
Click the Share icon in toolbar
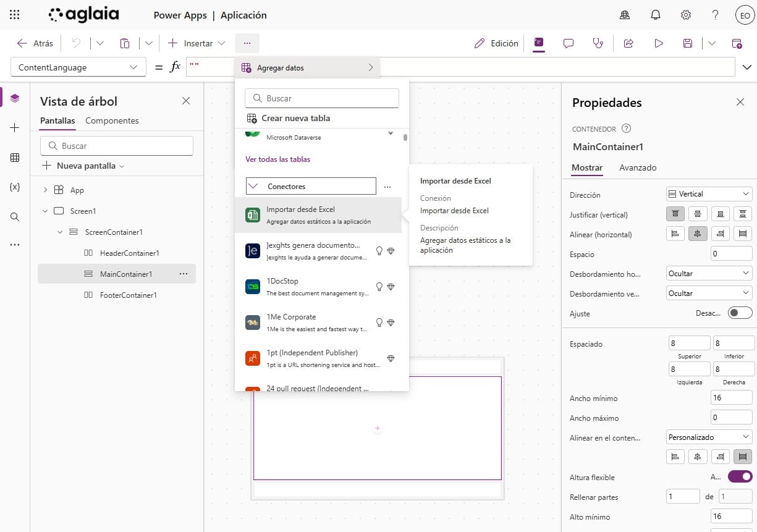pos(628,43)
